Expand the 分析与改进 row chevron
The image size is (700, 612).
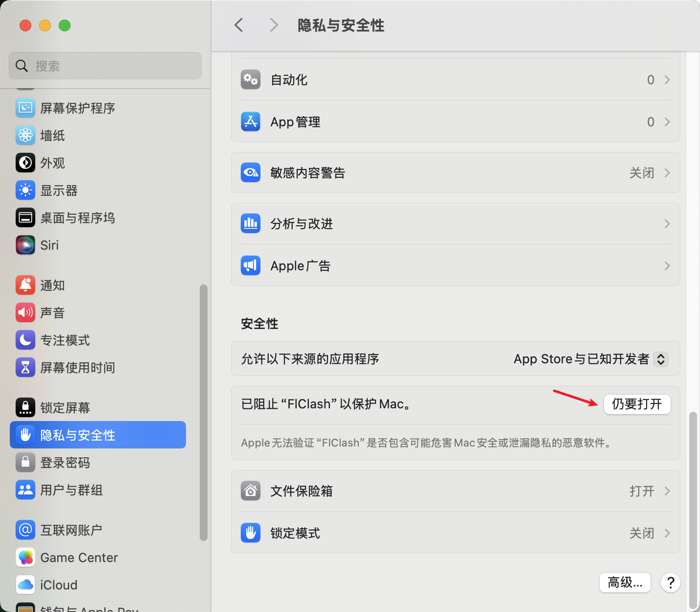point(667,224)
